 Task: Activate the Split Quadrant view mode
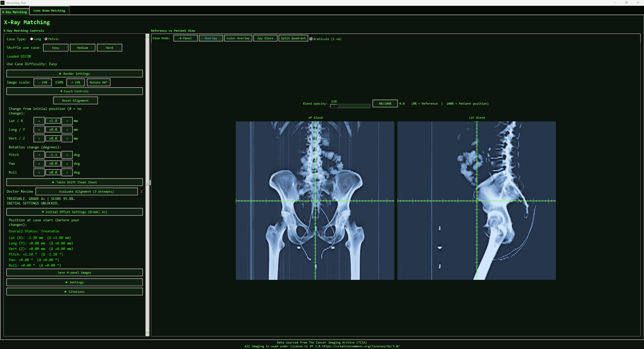293,38
